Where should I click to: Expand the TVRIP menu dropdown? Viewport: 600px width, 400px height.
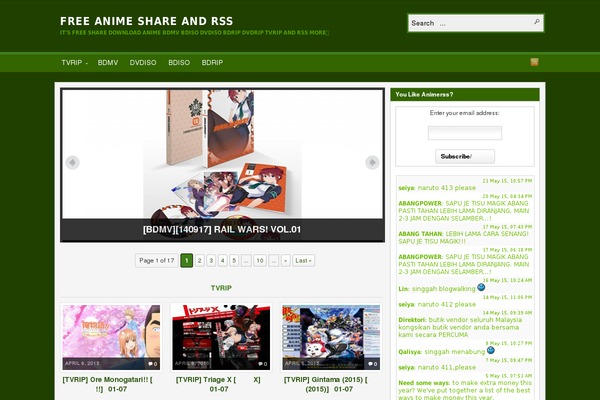coord(74,62)
